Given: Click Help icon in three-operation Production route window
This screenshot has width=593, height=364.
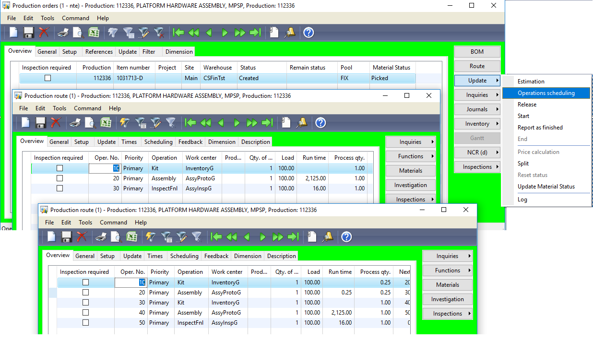Looking at the screenshot, I should pos(321,123).
